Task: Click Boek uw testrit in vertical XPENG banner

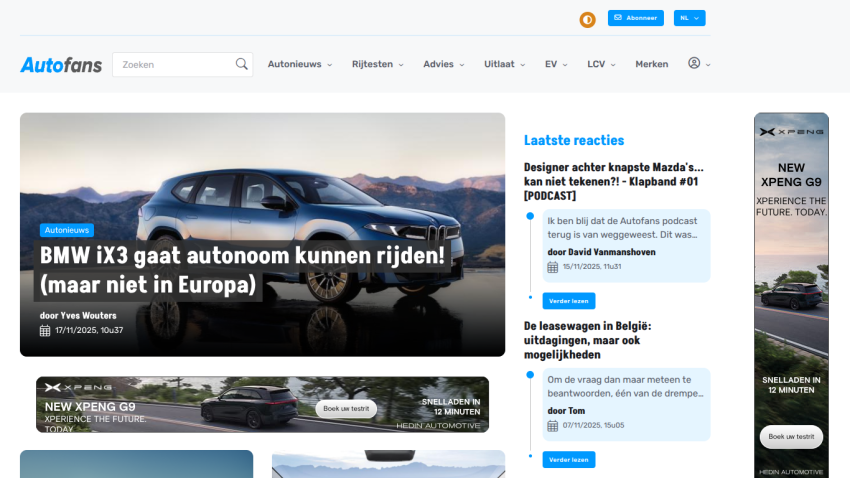Action: coord(791,437)
